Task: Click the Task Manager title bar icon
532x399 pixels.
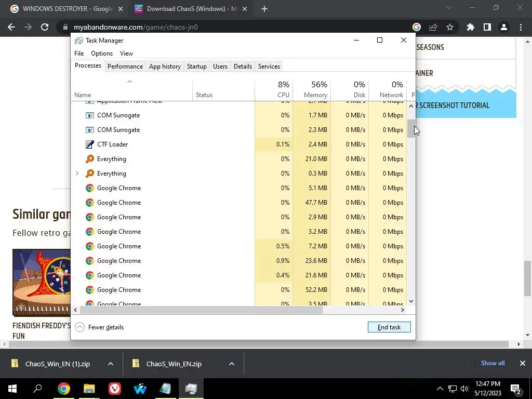Action: point(79,41)
